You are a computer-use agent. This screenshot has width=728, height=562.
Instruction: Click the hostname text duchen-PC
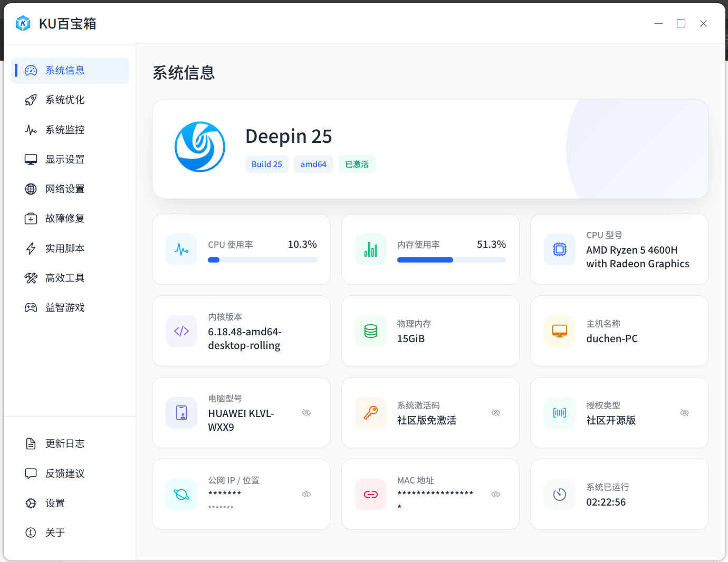tap(612, 338)
